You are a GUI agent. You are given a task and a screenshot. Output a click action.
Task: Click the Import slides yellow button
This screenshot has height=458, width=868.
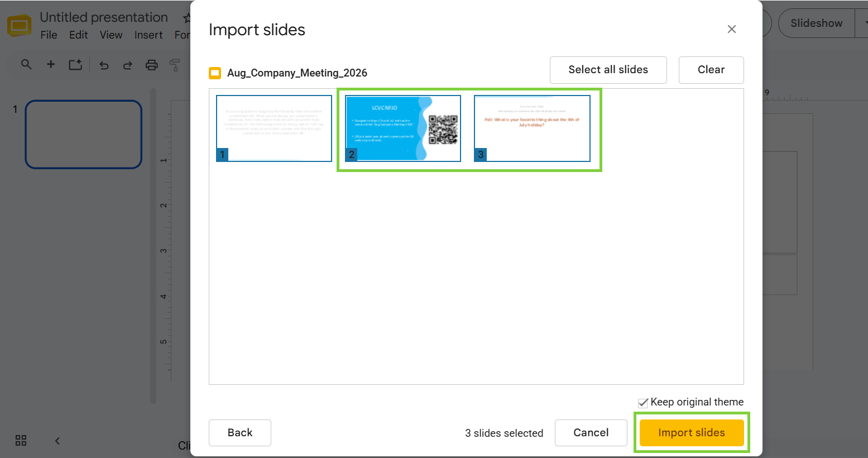pyautogui.click(x=692, y=433)
